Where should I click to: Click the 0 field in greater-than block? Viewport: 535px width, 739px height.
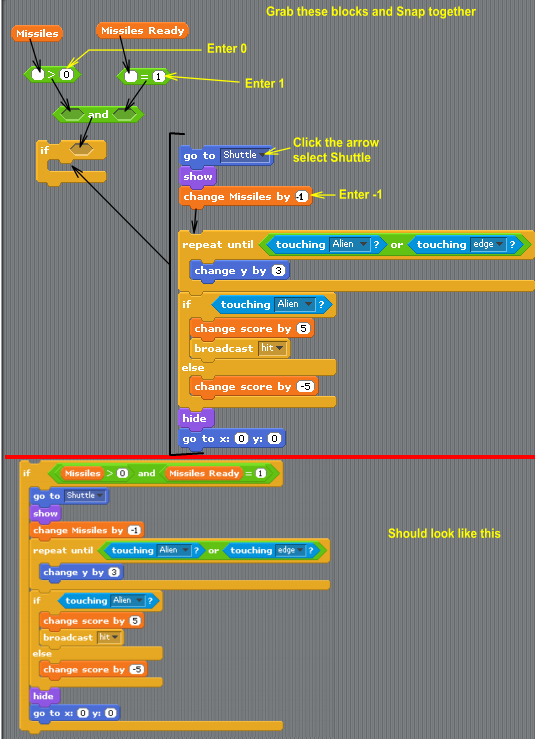[x=66, y=74]
